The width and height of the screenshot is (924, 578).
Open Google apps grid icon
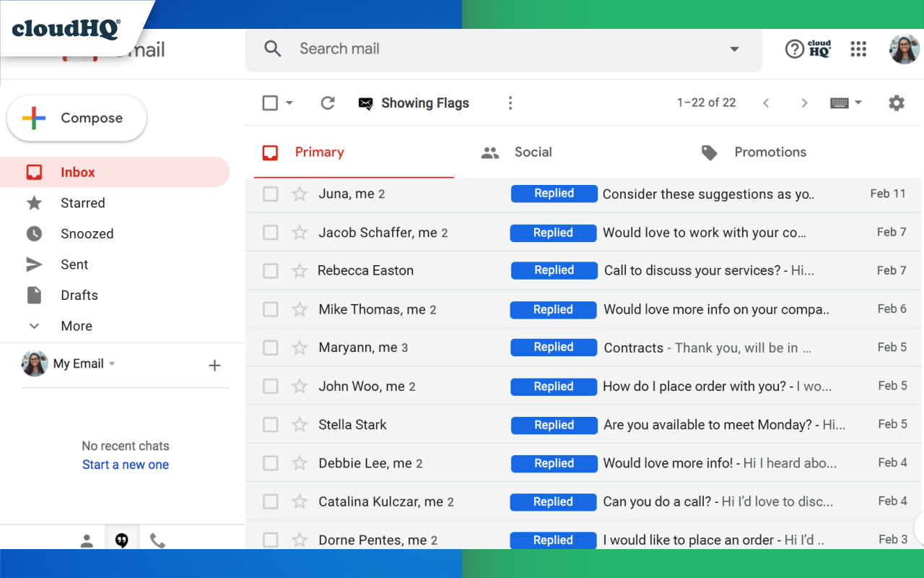click(x=858, y=49)
